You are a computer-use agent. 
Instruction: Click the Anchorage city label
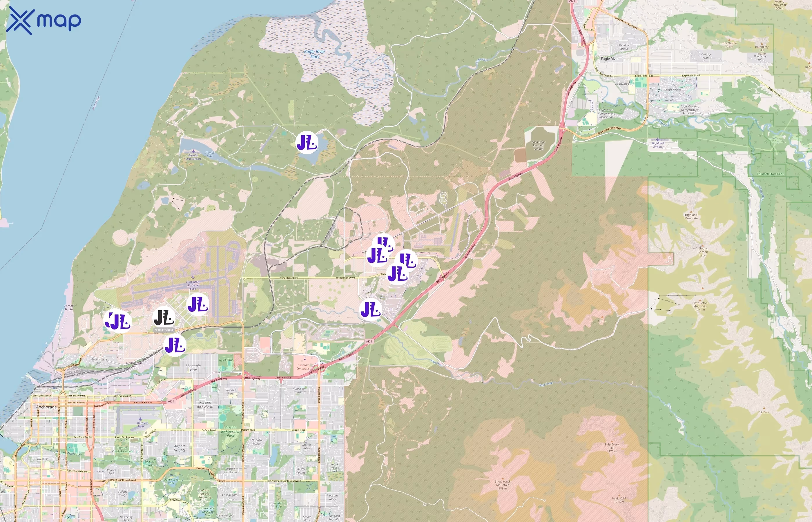46,407
